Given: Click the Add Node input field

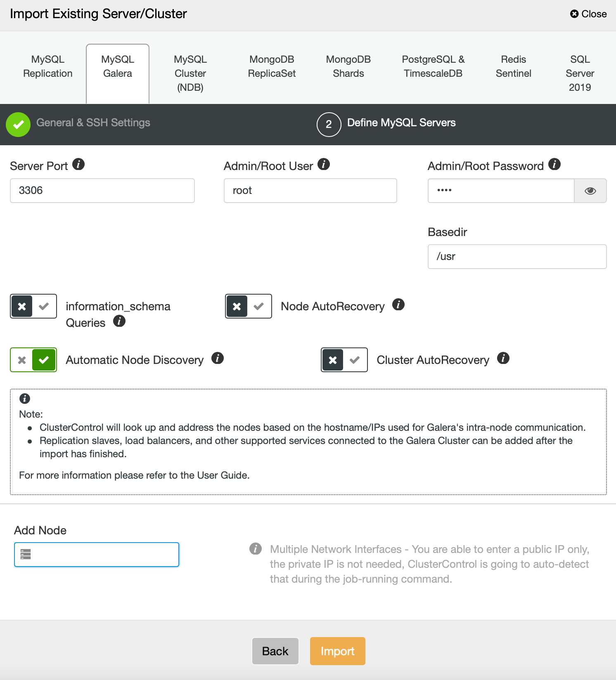Looking at the screenshot, I should (97, 555).
